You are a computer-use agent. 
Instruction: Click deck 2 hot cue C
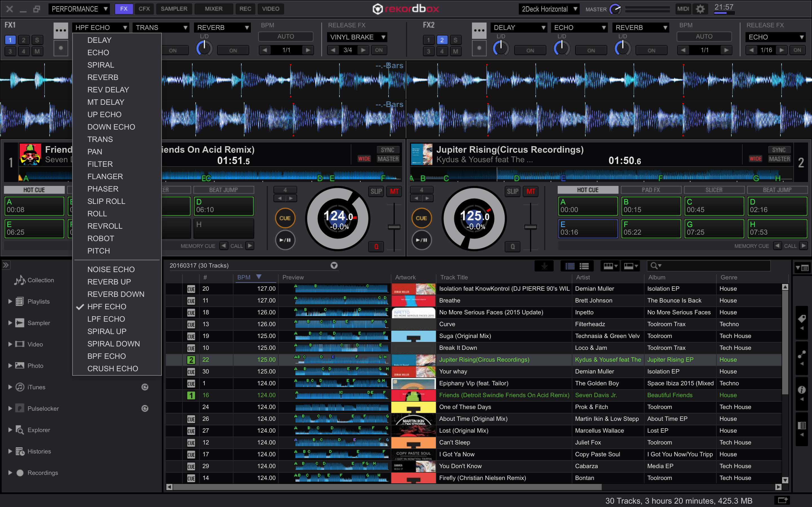714,206
